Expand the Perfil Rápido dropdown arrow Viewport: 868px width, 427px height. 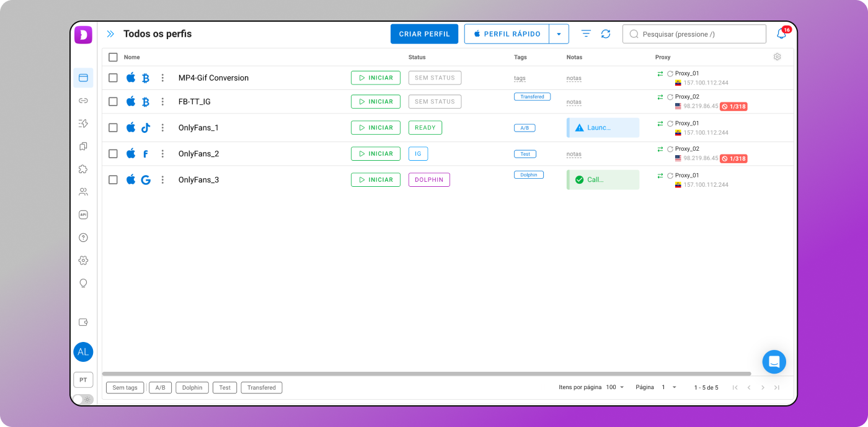click(x=559, y=34)
